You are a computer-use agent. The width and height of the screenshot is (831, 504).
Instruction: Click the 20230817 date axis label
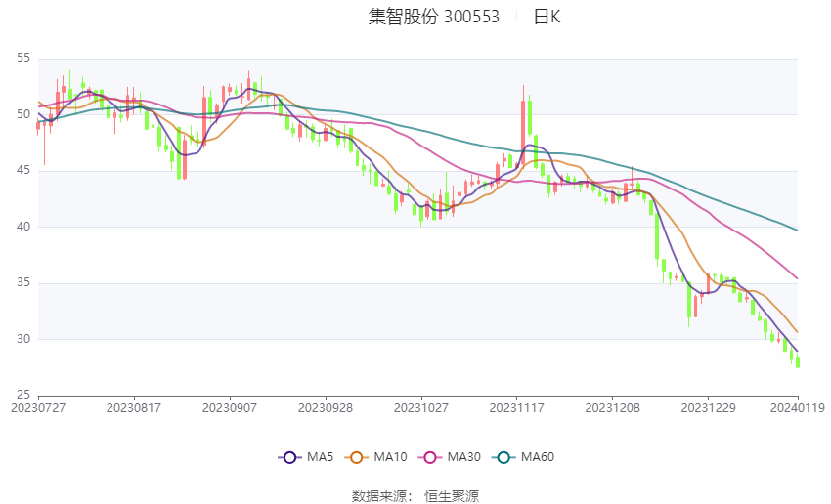pos(134,408)
